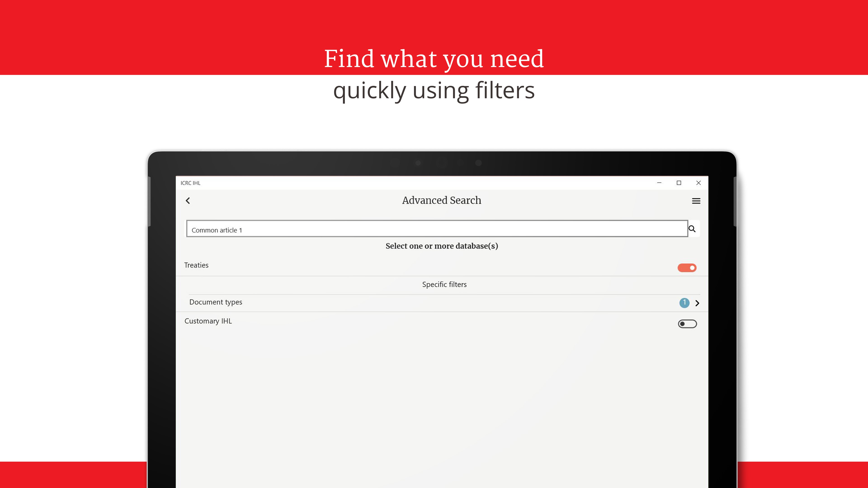
Task: Click Find what you need banner text
Action: (434, 59)
